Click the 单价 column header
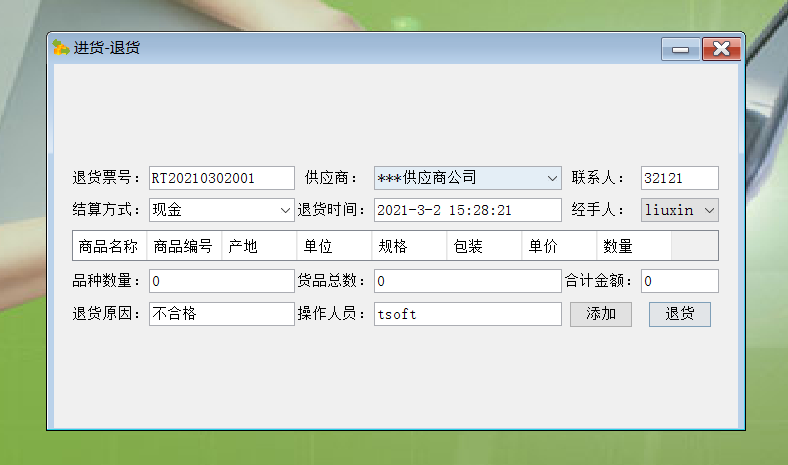The width and height of the screenshot is (788, 465). point(559,246)
